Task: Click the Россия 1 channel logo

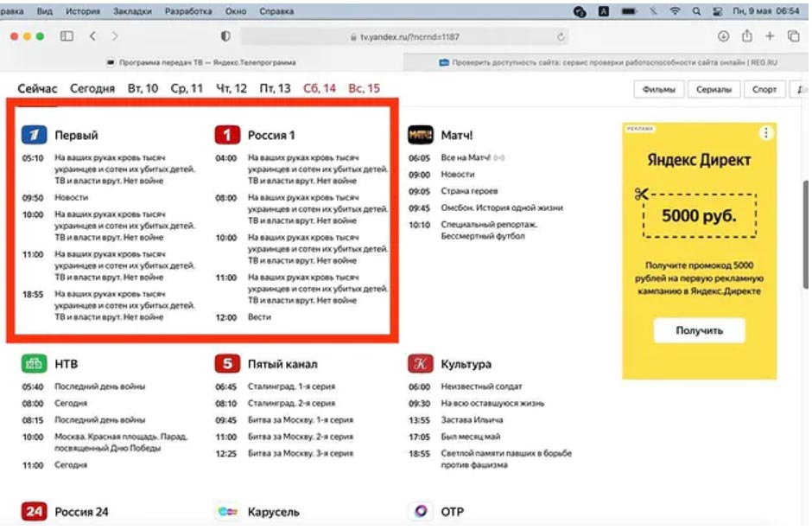Action: pos(227,135)
